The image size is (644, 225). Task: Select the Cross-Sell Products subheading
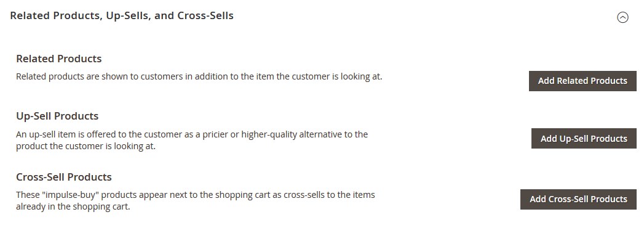[63, 177]
